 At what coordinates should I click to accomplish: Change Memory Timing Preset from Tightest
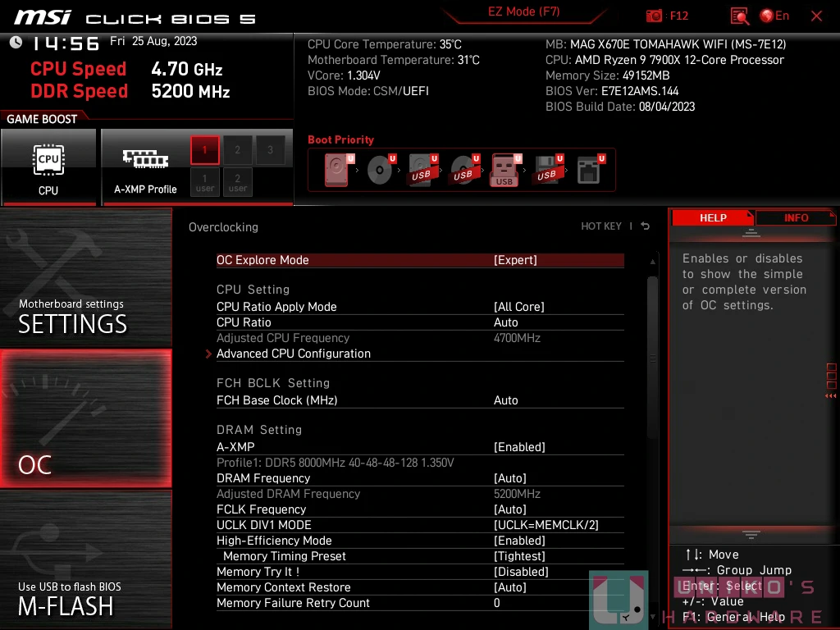[420, 556]
